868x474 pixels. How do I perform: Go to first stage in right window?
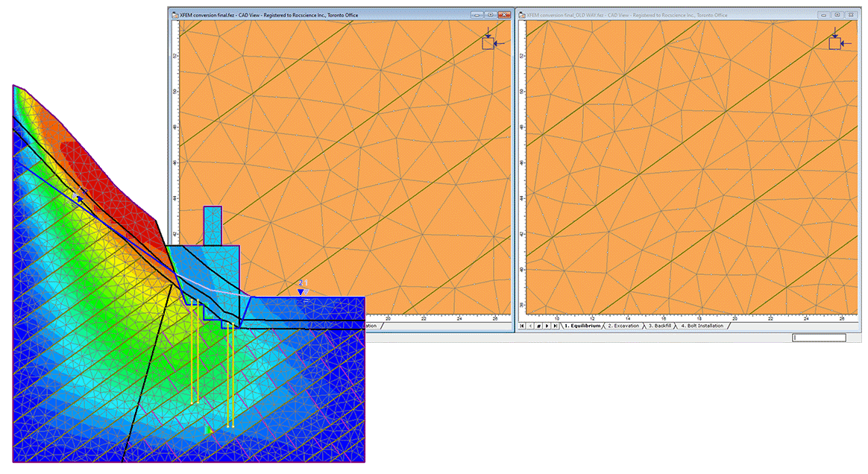pos(522,326)
